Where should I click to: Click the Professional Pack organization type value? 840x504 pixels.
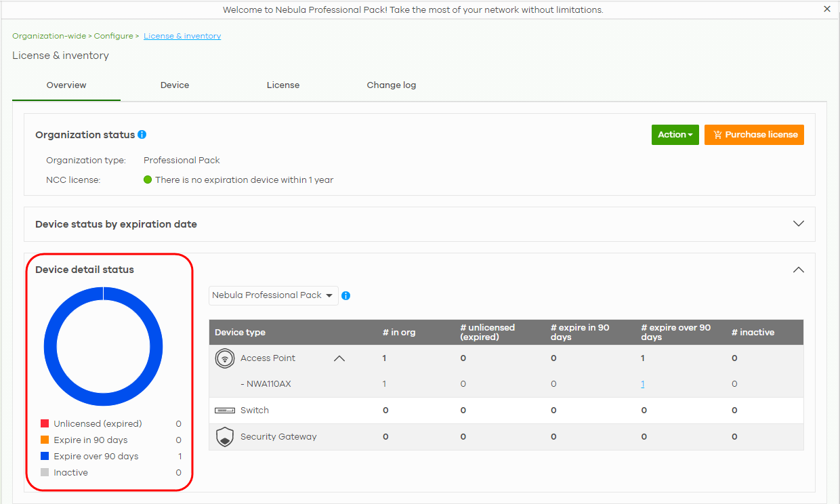[182, 161]
